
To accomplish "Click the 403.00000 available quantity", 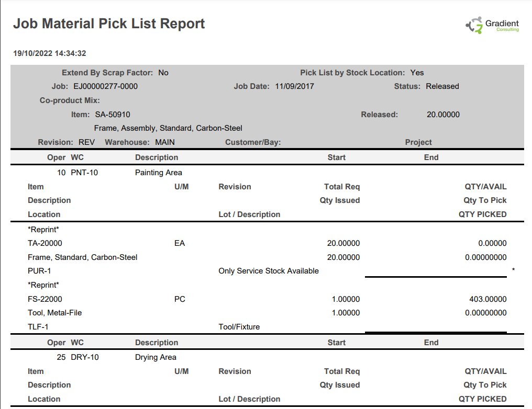I will pyautogui.click(x=488, y=299).
